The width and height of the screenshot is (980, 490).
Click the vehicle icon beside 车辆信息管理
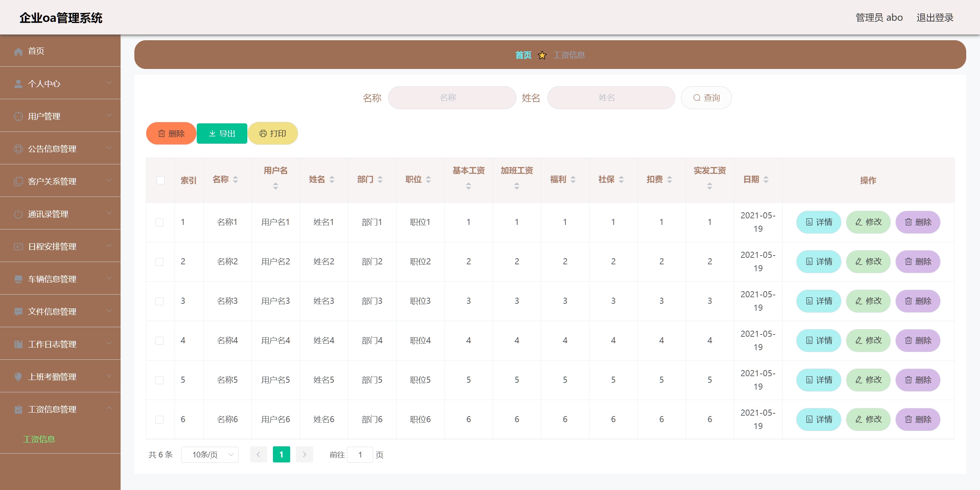[x=18, y=279]
